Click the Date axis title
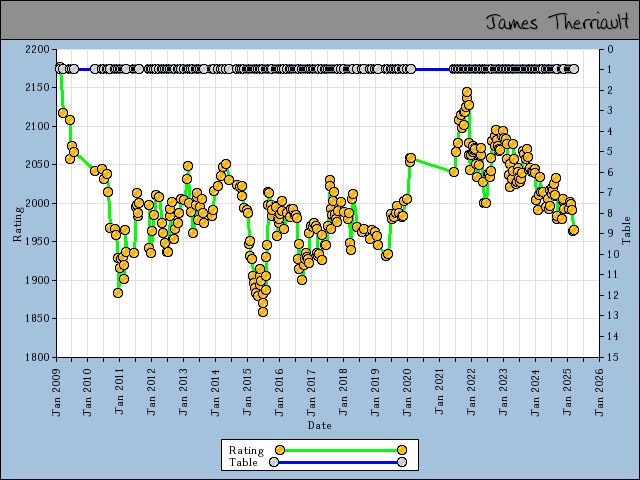Image resolution: width=640 pixels, height=480 pixels. [x=320, y=425]
